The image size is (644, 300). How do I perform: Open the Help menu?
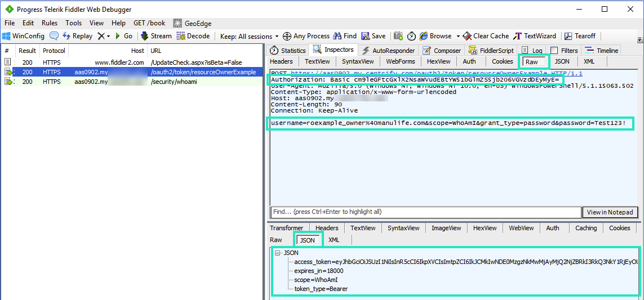(x=119, y=23)
